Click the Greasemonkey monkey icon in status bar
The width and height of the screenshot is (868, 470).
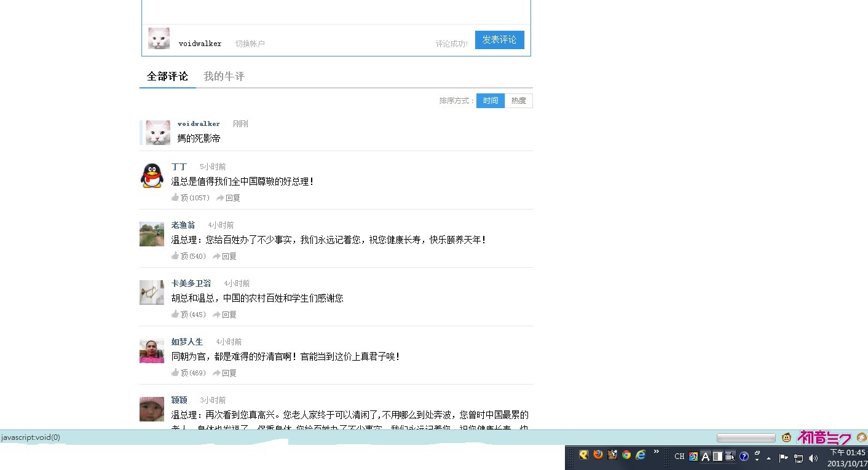click(786, 438)
